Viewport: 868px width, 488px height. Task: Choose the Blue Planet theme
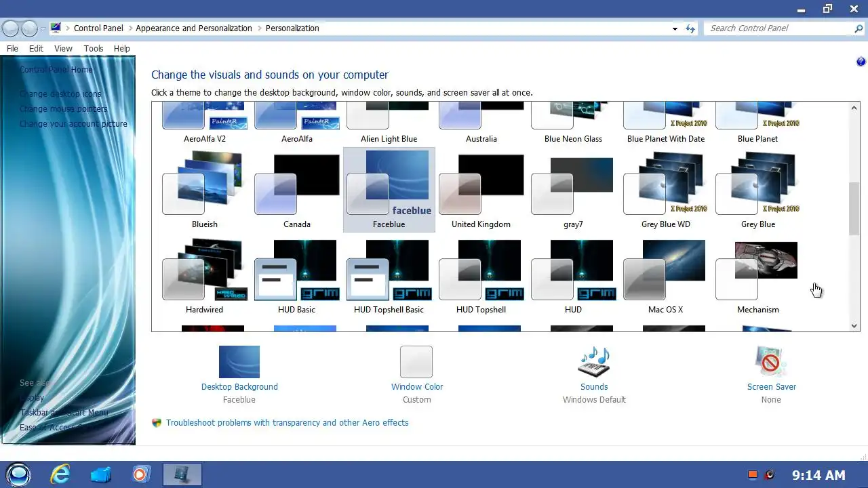(x=758, y=123)
